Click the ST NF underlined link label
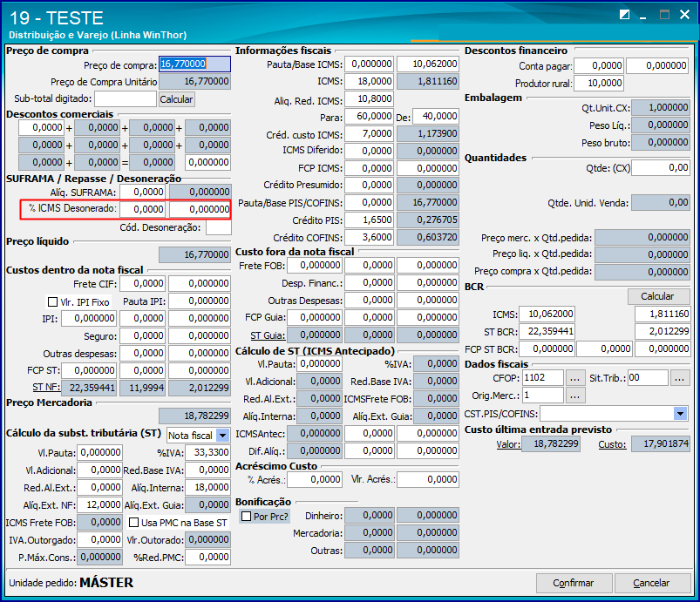Viewport: 700px width, 602px height. coord(44,388)
